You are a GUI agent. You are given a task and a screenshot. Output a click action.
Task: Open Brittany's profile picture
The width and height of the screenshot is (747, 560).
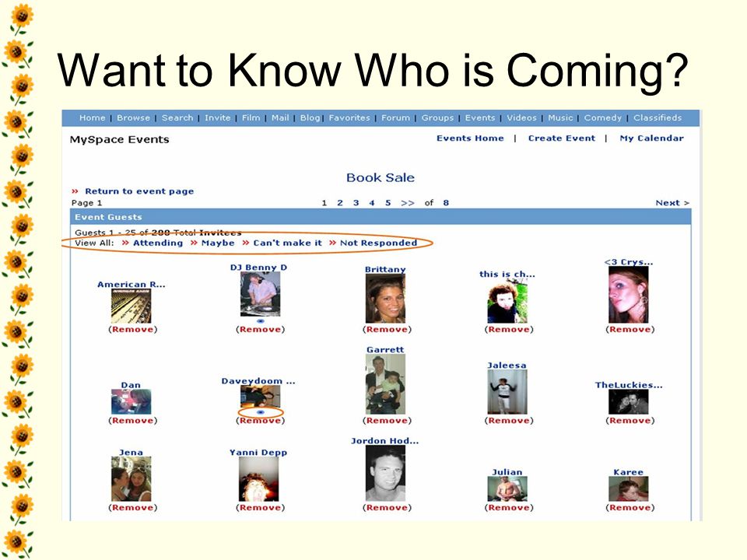tap(385, 299)
